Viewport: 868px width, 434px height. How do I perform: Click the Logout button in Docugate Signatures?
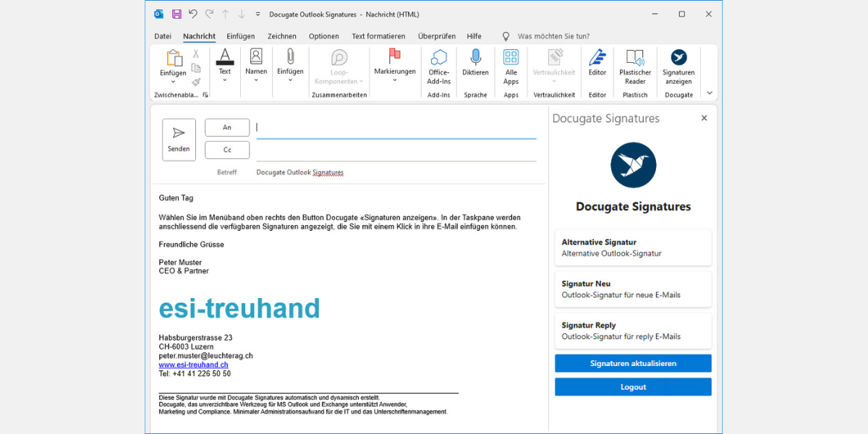[x=633, y=387]
